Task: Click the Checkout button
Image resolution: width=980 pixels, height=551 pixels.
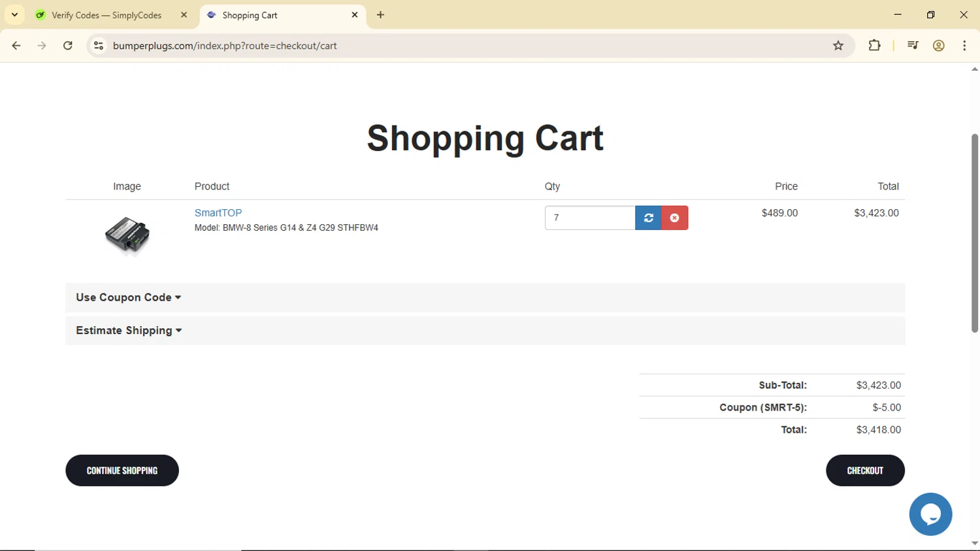Action: click(865, 471)
